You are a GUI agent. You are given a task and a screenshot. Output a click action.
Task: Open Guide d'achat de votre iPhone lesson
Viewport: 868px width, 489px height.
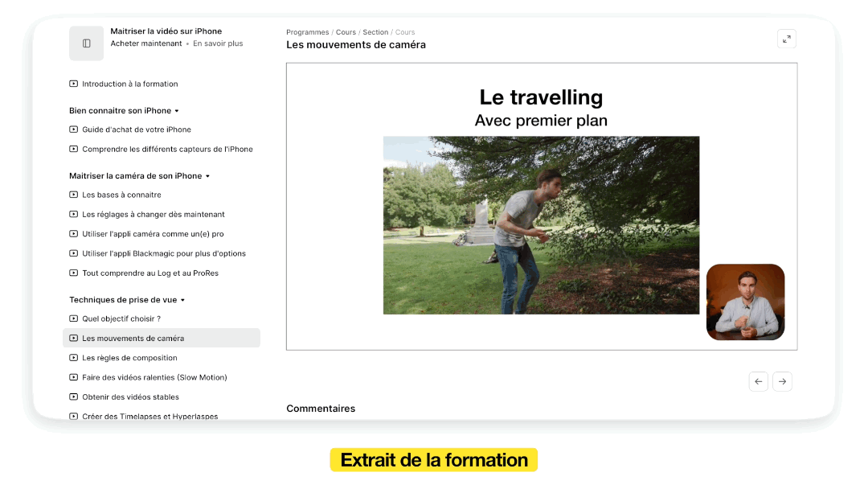(x=137, y=129)
